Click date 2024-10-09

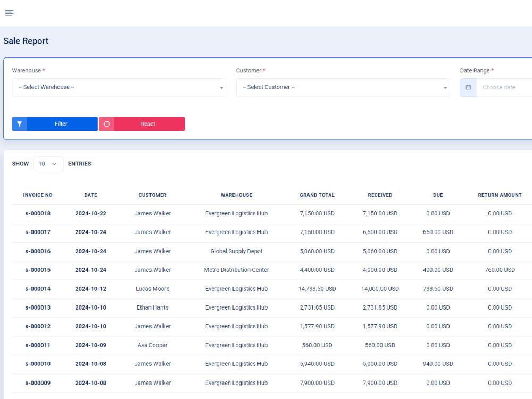pyautogui.click(x=90, y=345)
